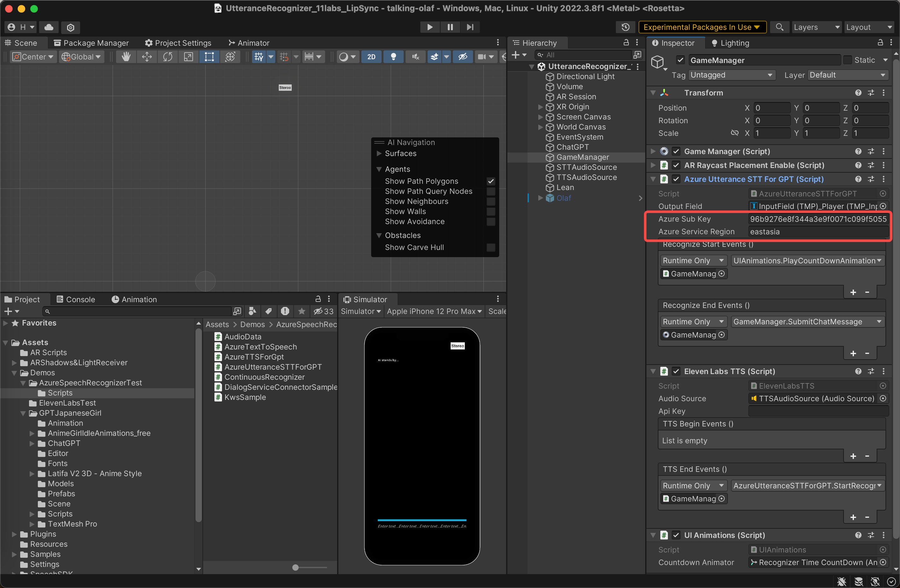Click the Api Key input field

pyautogui.click(x=818, y=411)
